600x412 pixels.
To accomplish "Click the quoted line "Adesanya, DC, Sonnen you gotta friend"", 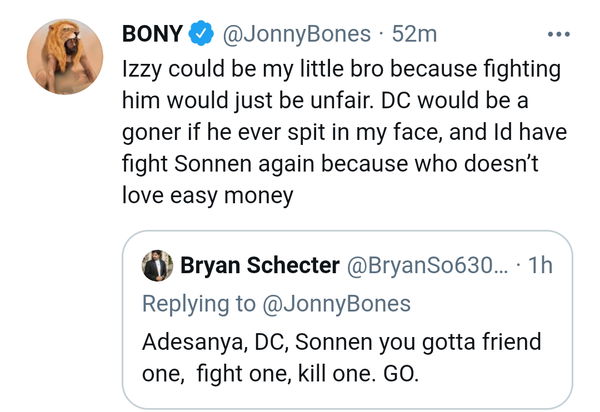I will (x=341, y=343).
